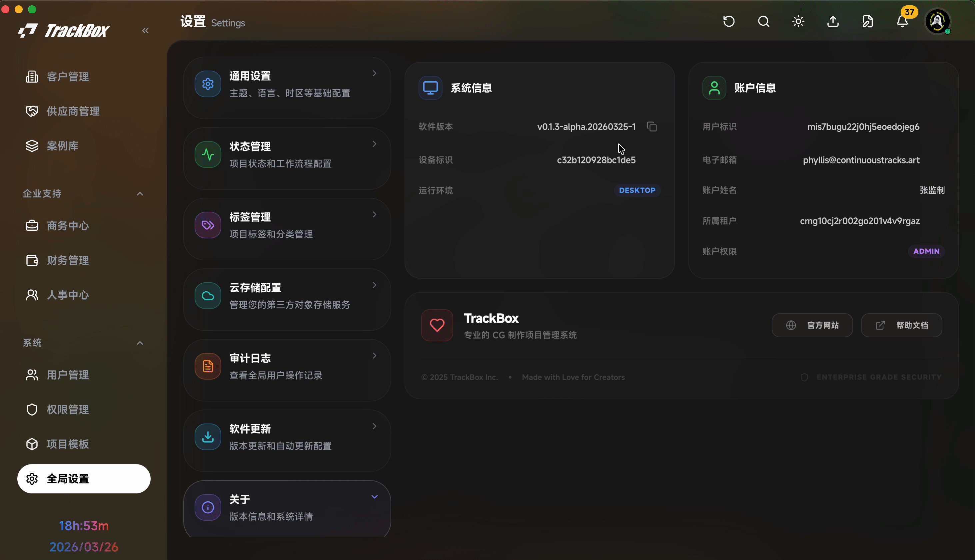
Task: Open 商务中心 in sidebar
Action: (84, 226)
